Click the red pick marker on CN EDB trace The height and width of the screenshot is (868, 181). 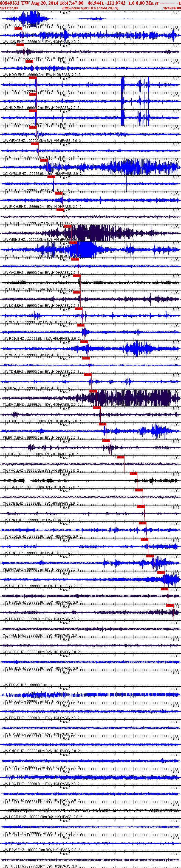138,490
